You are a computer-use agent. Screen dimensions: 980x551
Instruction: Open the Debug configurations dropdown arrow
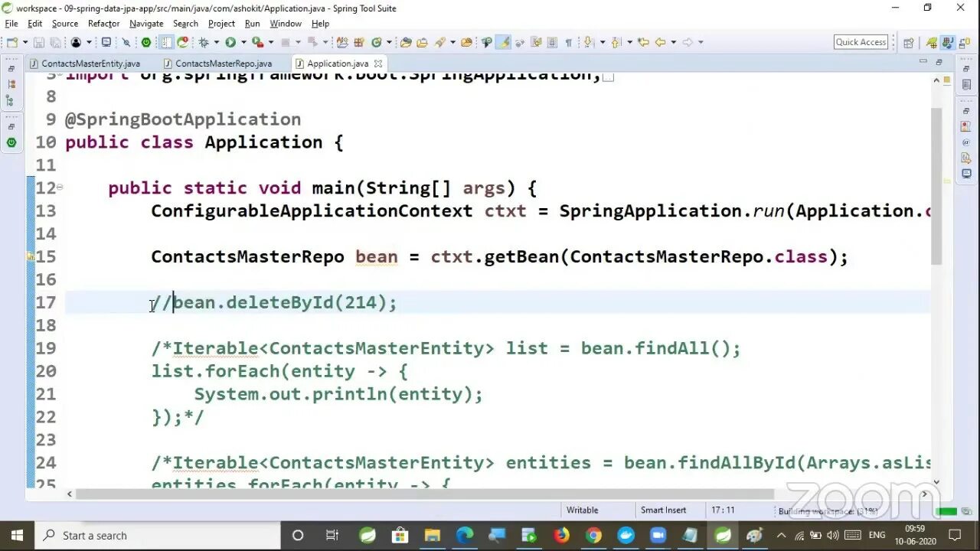click(217, 42)
